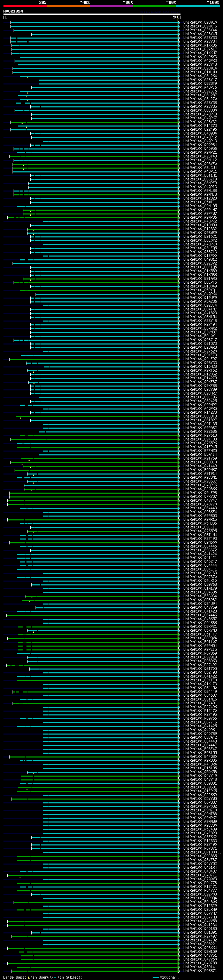
Task: Select the green ~80% legend segment
Action: (155, 6)
